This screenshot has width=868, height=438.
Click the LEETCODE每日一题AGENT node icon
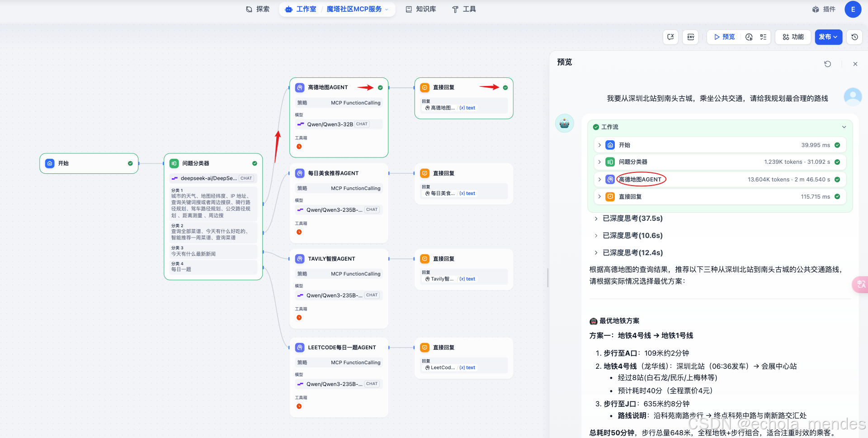(x=300, y=348)
